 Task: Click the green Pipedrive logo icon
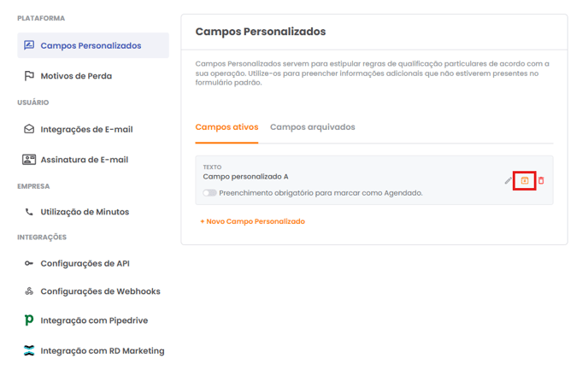(29, 320)
